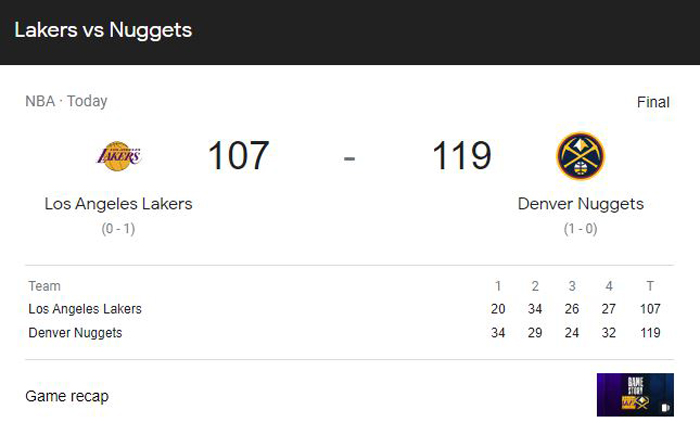
Task: Click the NBA · Today label
Action: (66, 101)
